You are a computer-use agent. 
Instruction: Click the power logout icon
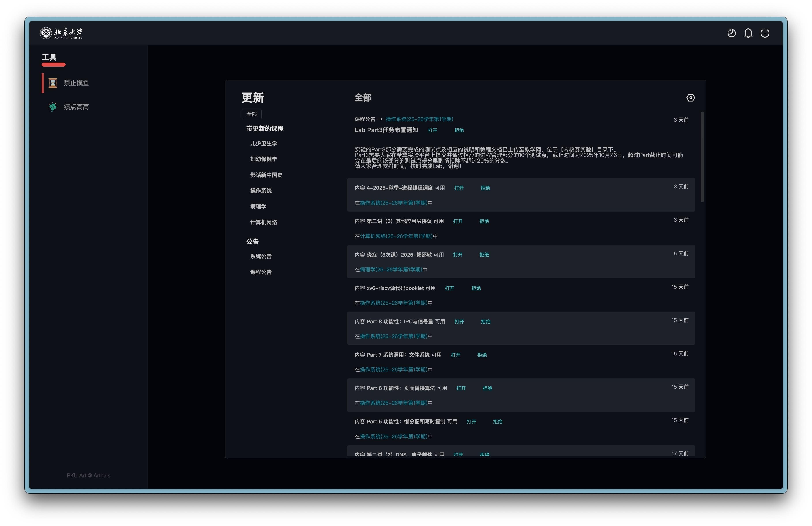(x=765, y=33)
